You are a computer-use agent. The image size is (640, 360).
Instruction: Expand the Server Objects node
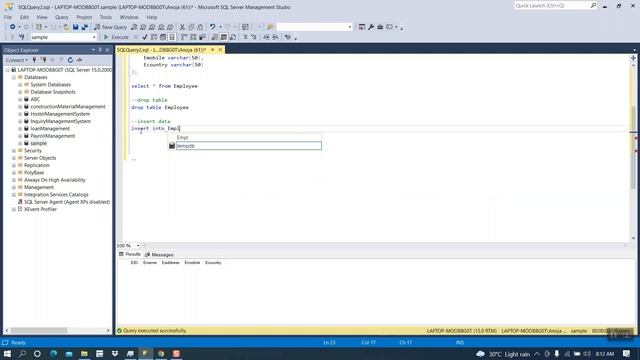coord(14,158)
